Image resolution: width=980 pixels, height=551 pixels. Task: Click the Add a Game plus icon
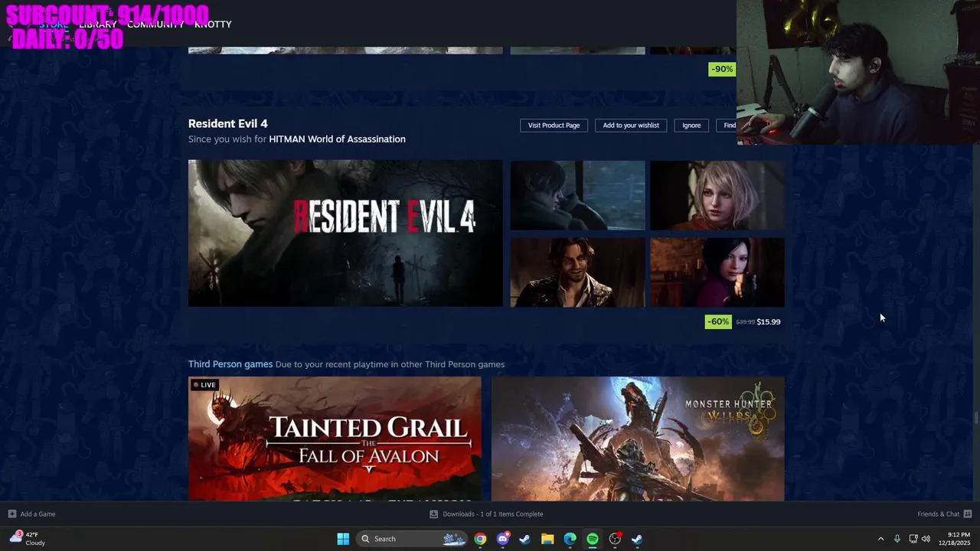click(x=11, y=514)
